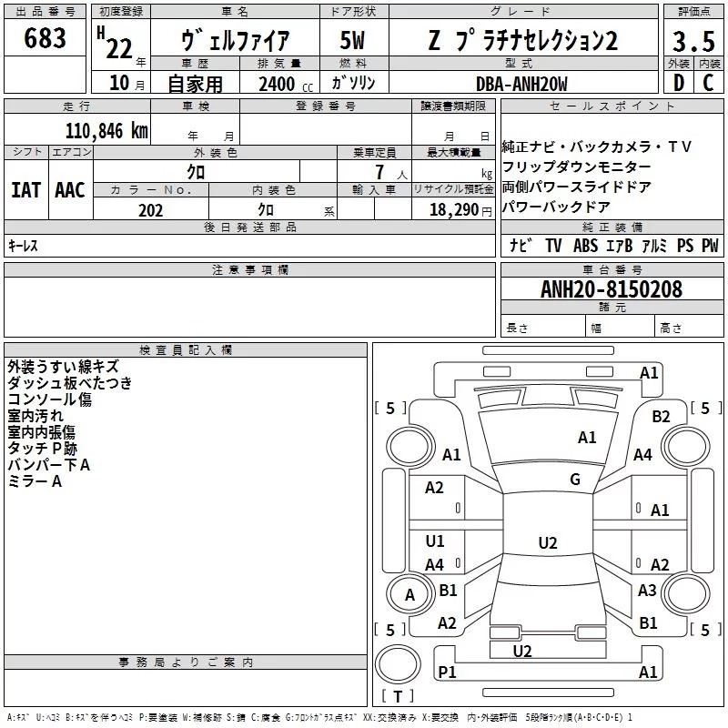Click chassis number ANH20-8150208
Screen dimensions: 728x728
point(612,289)
